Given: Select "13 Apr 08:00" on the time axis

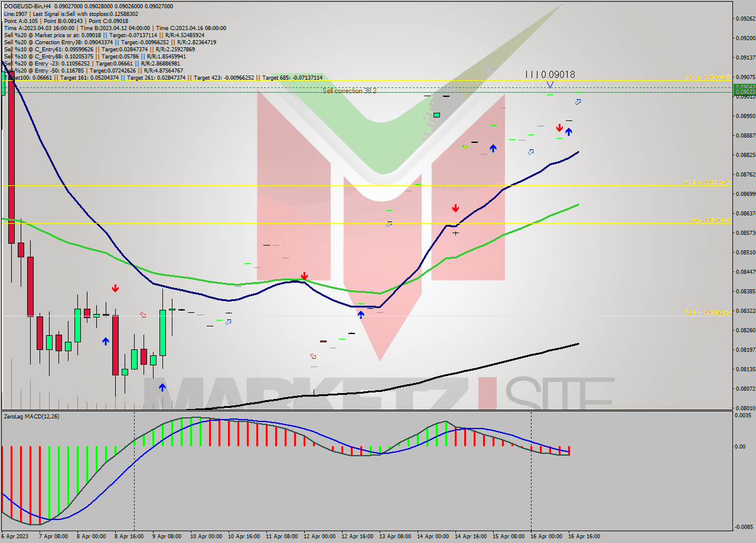Looking at the screenshot, I should point(395,537).
